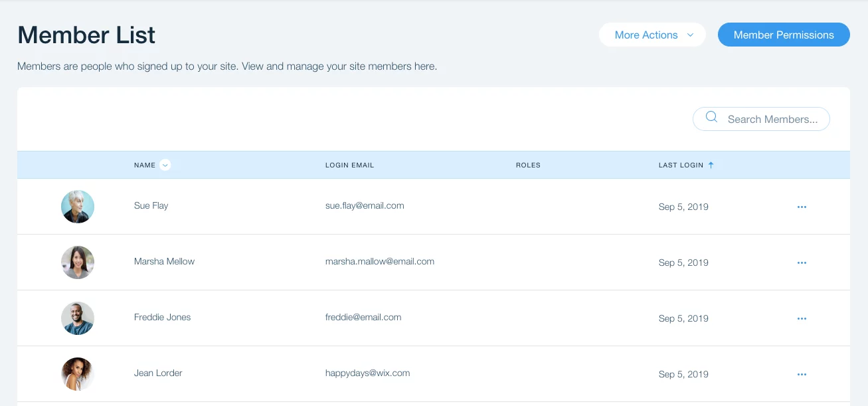
Task: Click Sue Flay's profile avatar
Action: point(78,207)
